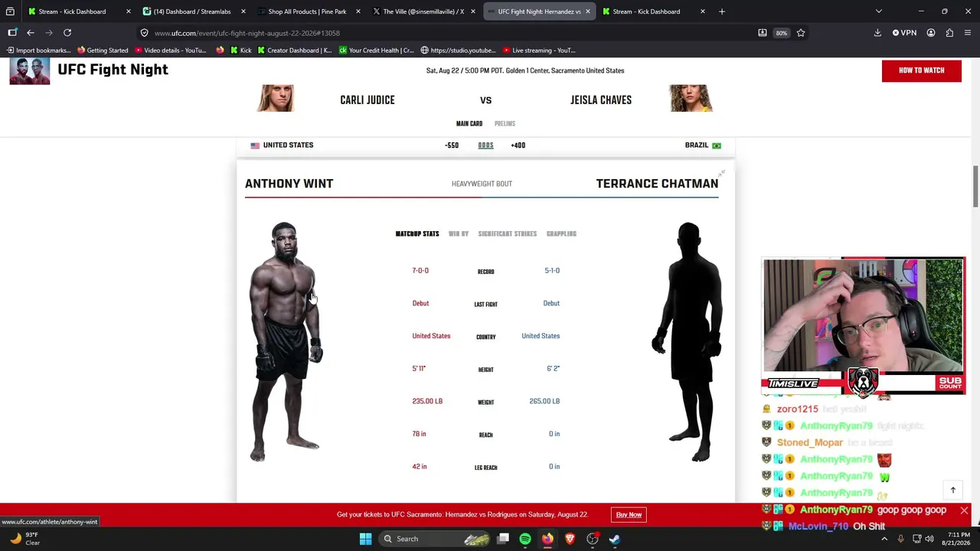Open the Firefox account icon
The height and width of the screenshot is (551, 980).
point(931,33)
